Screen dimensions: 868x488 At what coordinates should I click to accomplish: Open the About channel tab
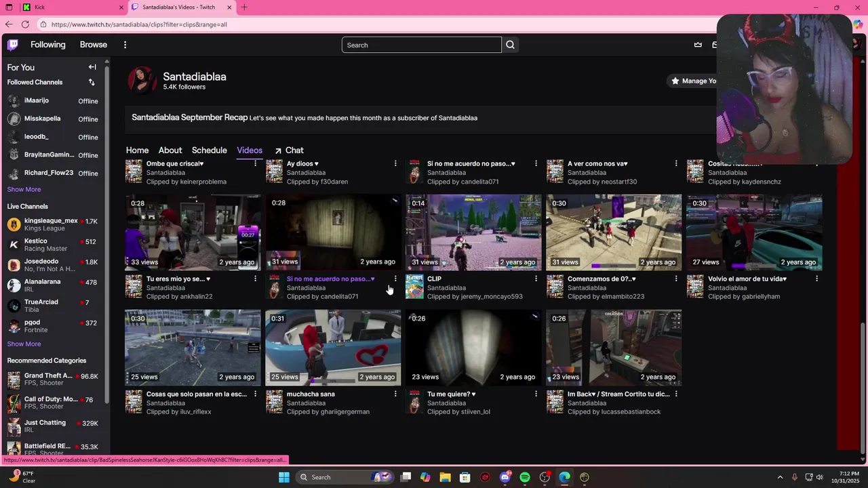click(170, 150)
